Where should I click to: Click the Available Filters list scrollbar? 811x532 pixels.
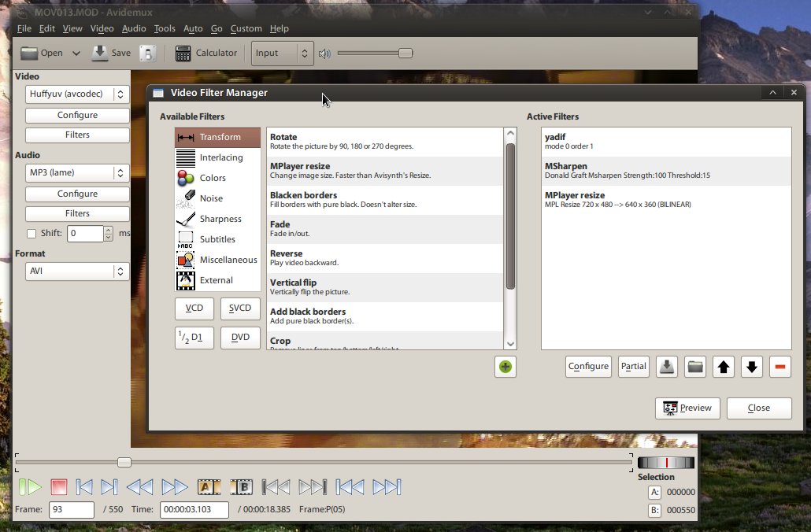pyautogui.click(x=510, y=216)
